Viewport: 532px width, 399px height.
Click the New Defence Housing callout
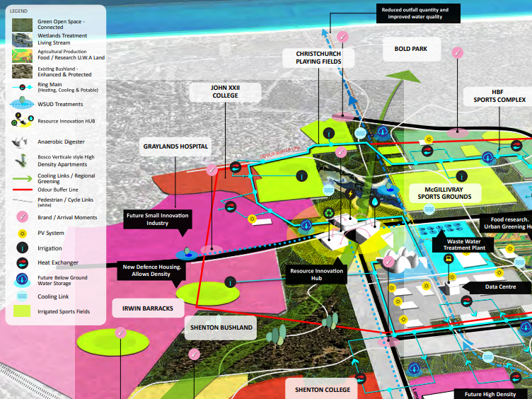[x=151, y=271]
